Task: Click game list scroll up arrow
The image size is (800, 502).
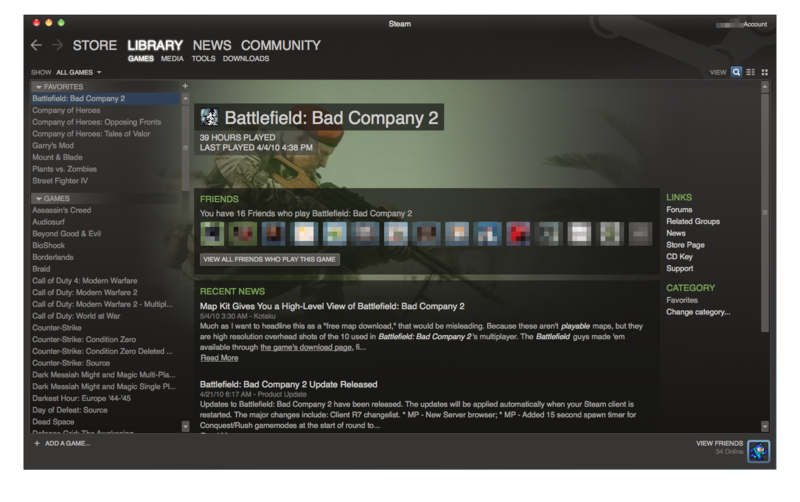Action: (x=185, y=98)
